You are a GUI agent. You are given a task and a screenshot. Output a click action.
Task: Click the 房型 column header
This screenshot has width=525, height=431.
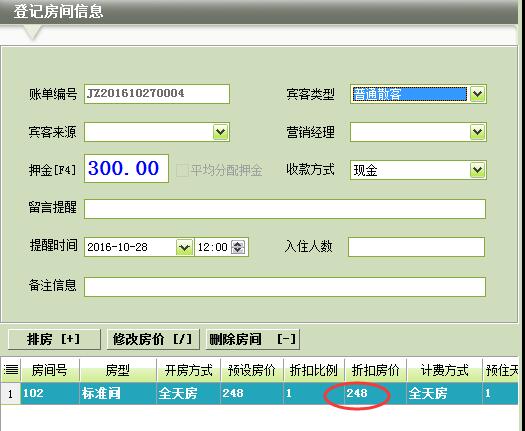click(x=118, y=370)
